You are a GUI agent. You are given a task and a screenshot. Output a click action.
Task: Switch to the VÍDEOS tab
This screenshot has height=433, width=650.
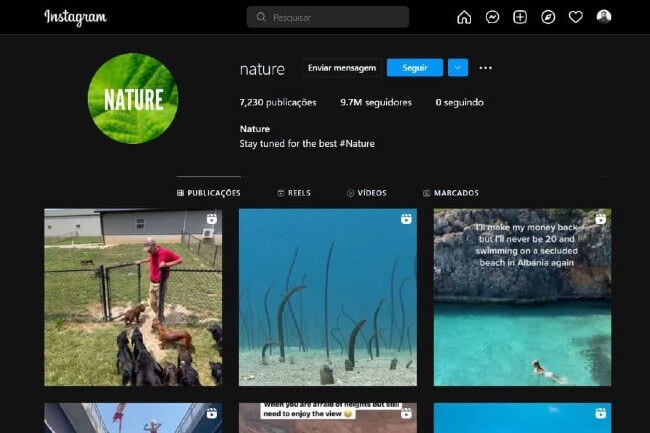click(366, 193)
